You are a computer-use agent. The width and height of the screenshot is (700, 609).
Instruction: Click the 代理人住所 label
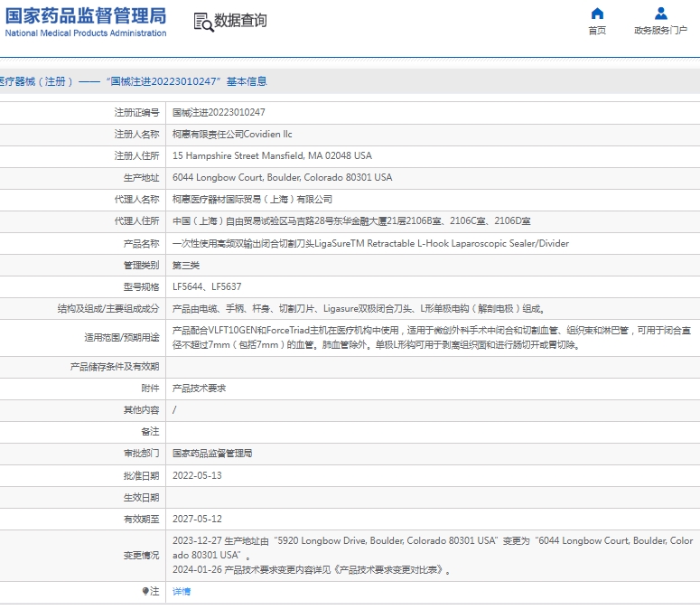click(x=136, y=220)
